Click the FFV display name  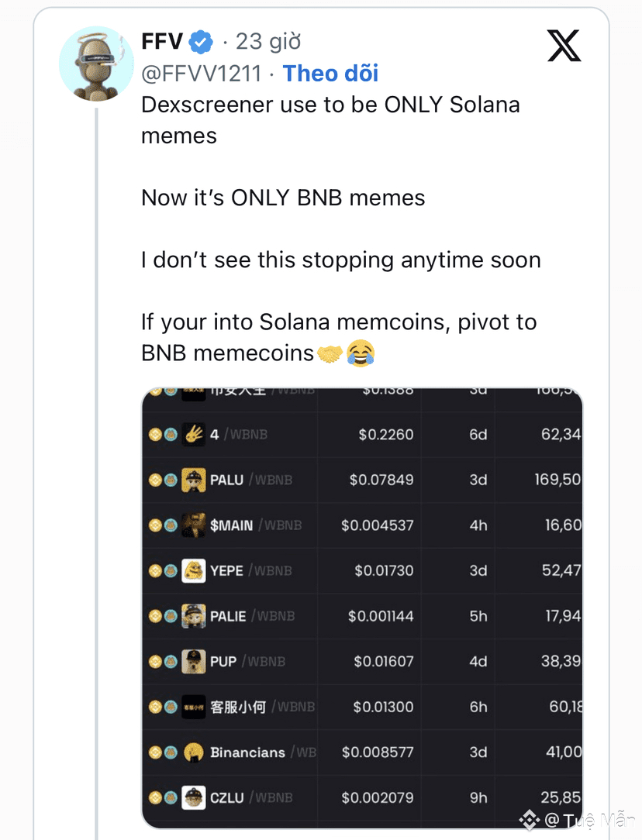161,41
